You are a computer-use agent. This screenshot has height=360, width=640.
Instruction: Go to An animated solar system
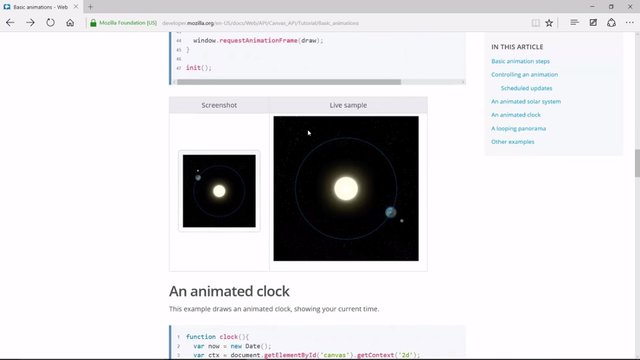tap(526, 102)
